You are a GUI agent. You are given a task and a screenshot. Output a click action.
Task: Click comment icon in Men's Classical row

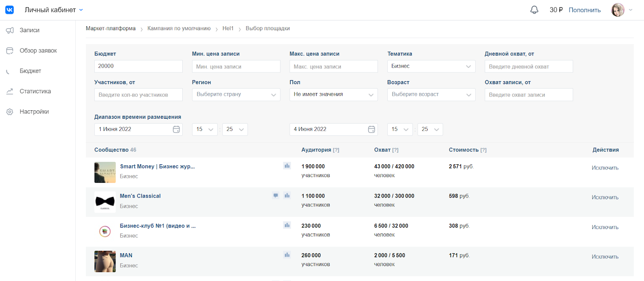tap(276, 196)
